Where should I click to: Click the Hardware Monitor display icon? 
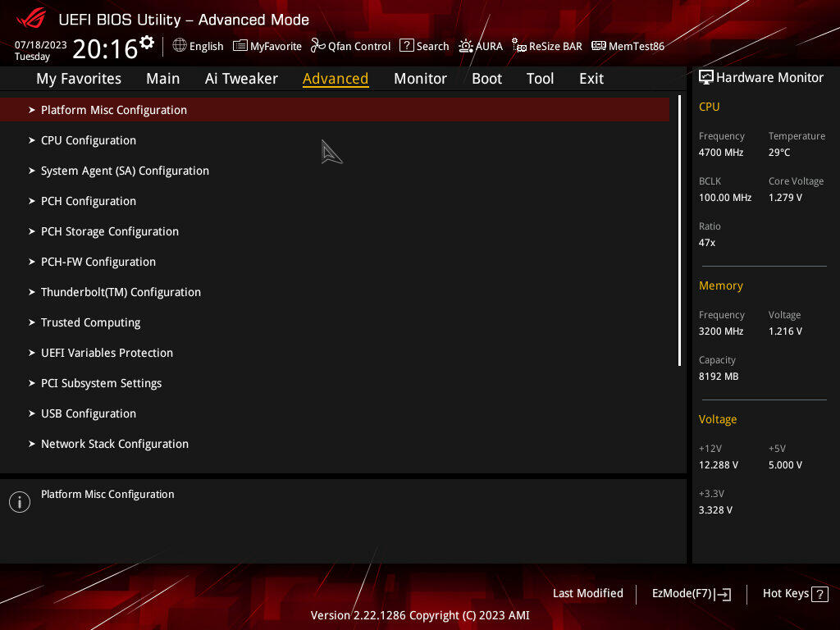pos(706,78)
